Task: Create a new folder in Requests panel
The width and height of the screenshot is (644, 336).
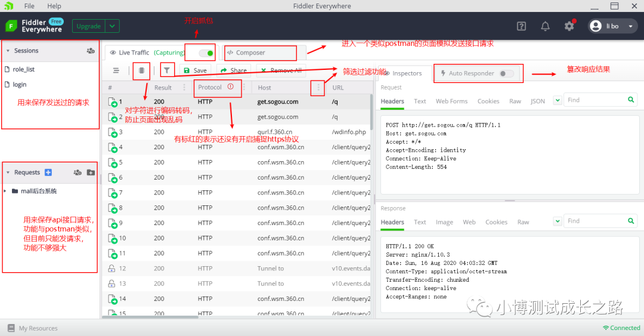Action: [91, 172]
